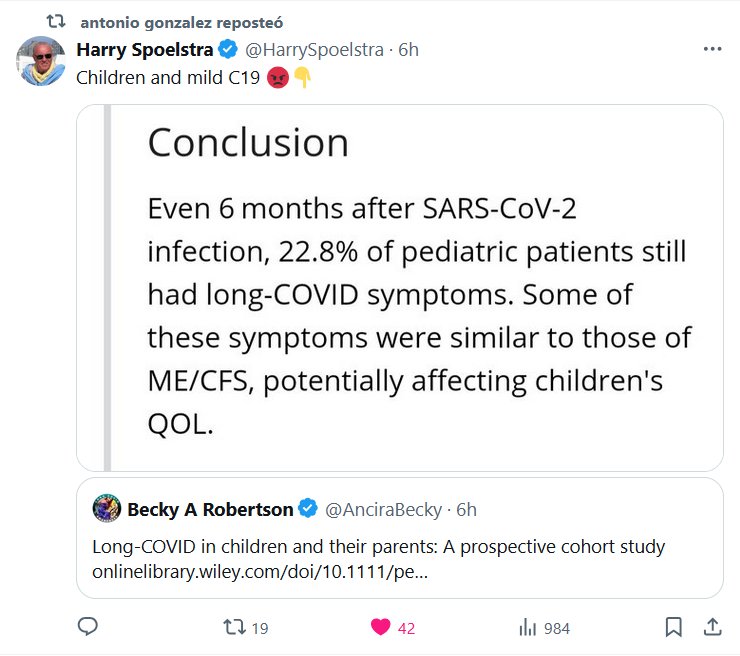Click Harry Spoelstra's blue verified badge
Viewport: 740px width, 656px height.
click(229, 49)
